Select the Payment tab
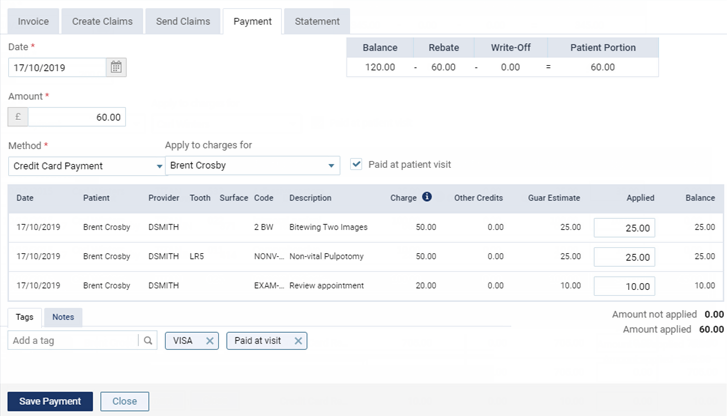The width and height of the screenshot is (727, 416). tap(252, 21)
